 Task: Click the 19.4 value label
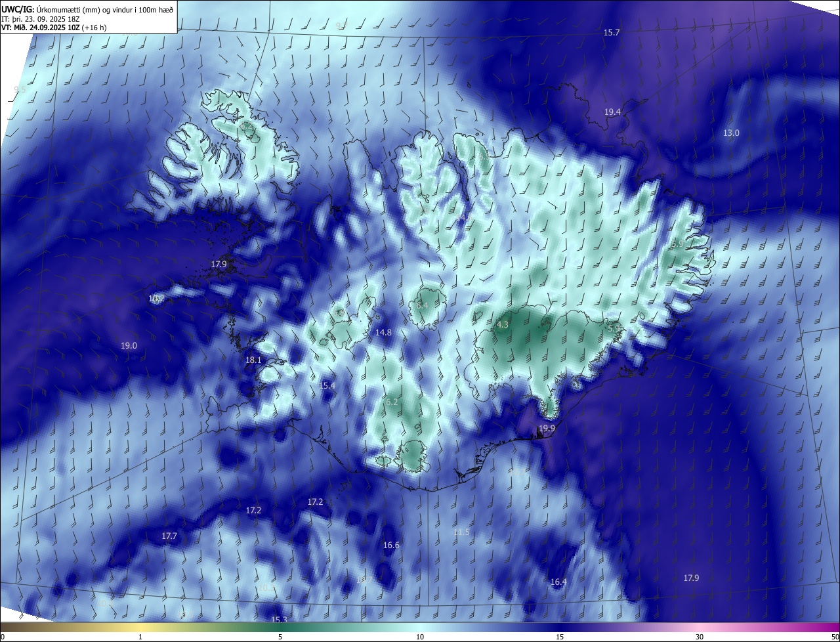pyautogui.click(x=612, y=112)
